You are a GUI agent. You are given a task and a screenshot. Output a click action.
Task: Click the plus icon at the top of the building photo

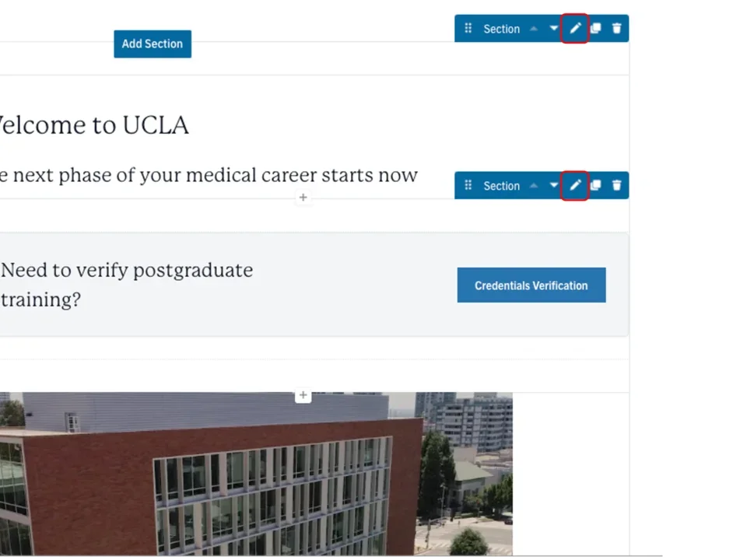click(x=303, y=396)
